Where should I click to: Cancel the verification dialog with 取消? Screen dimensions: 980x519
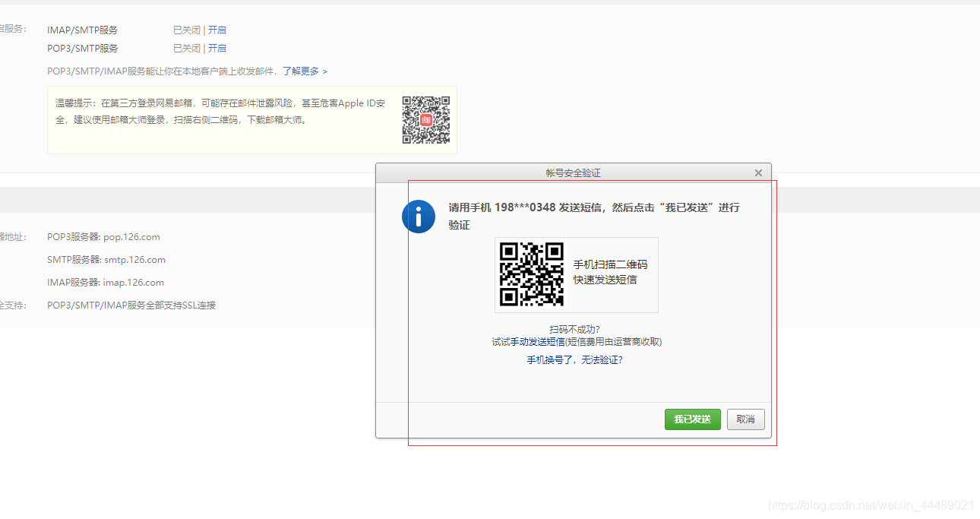coord(746,419)
